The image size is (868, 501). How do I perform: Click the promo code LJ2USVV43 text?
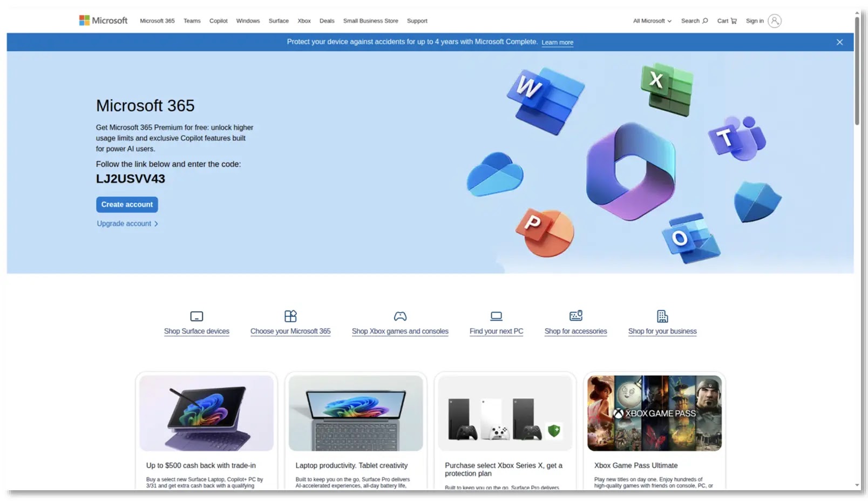tap(131, 179)
